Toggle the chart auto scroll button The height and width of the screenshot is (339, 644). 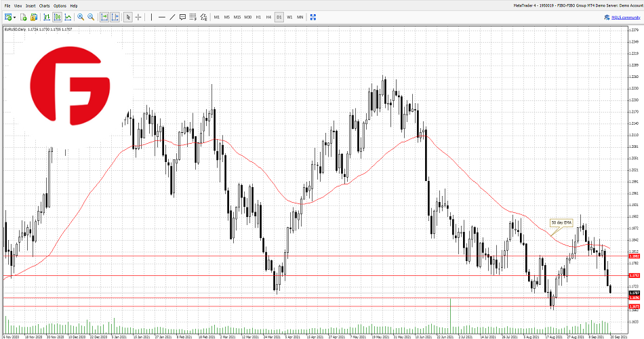[104, 17]
